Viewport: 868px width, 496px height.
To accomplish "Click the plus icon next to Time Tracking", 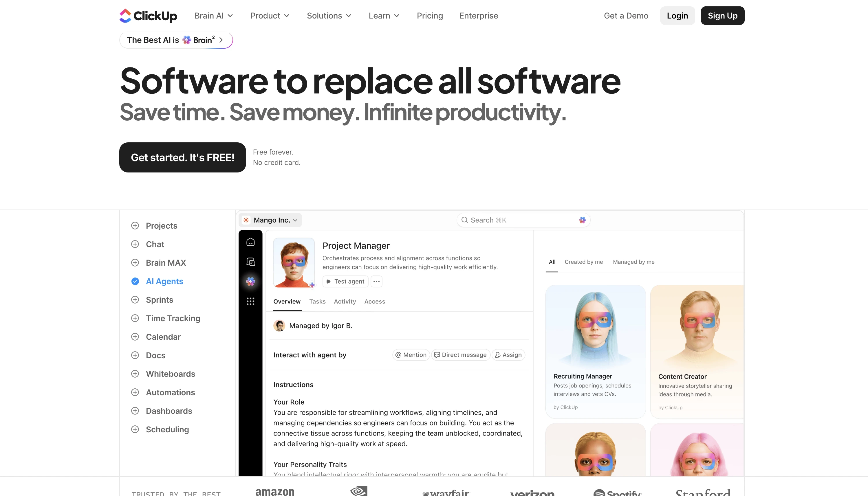I will tap(135, 318).
